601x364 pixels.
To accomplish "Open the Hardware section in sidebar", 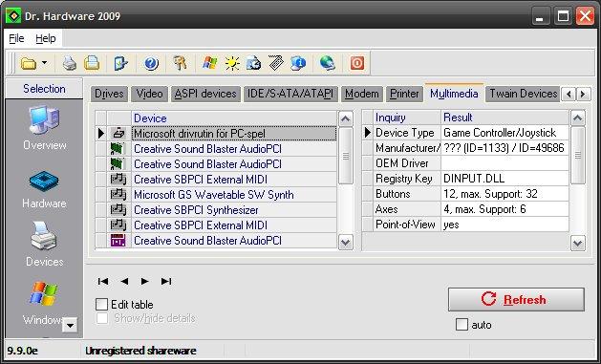I will click(45, 190).
